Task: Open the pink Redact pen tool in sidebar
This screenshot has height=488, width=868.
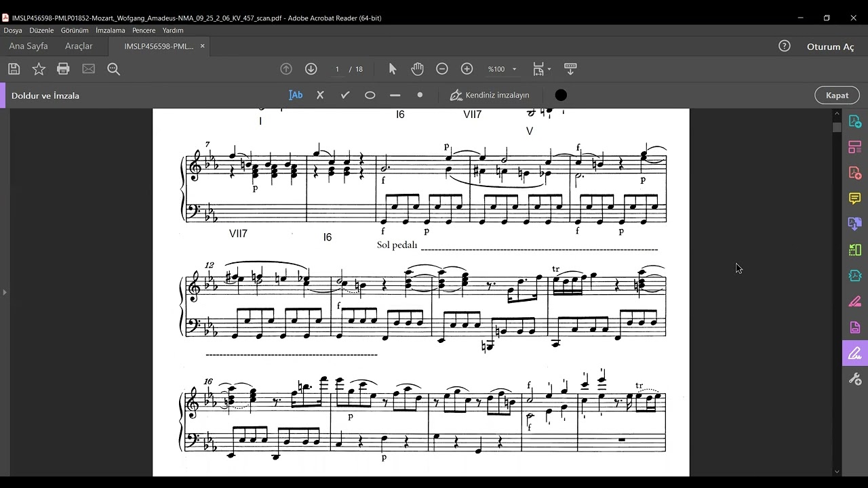Action: tap(855, 302)
